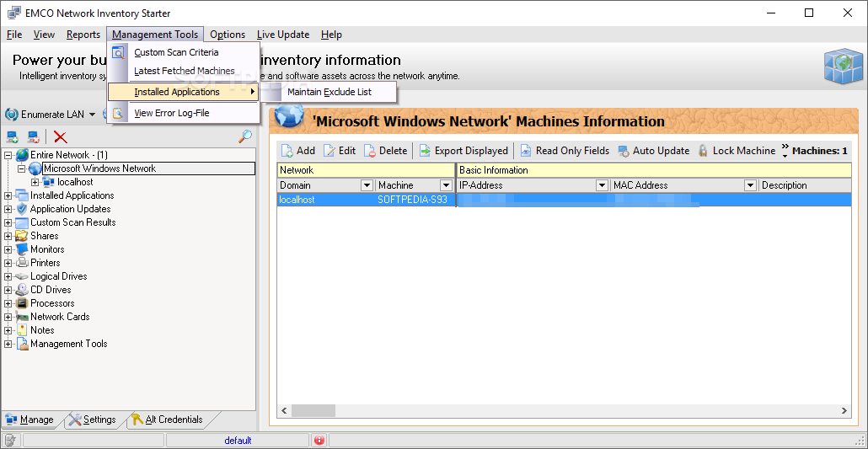Expand the Shares tree node
868x449 pixels.
pos(8,236)
